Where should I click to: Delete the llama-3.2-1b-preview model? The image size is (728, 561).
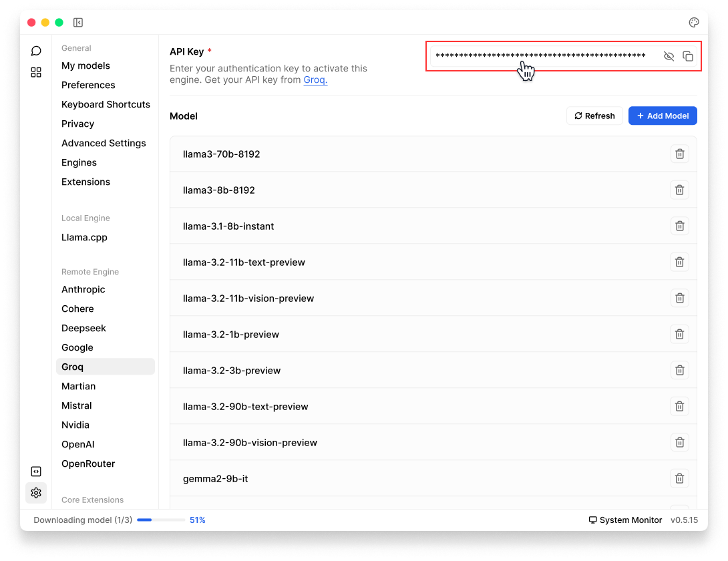[x=679, y=335]
